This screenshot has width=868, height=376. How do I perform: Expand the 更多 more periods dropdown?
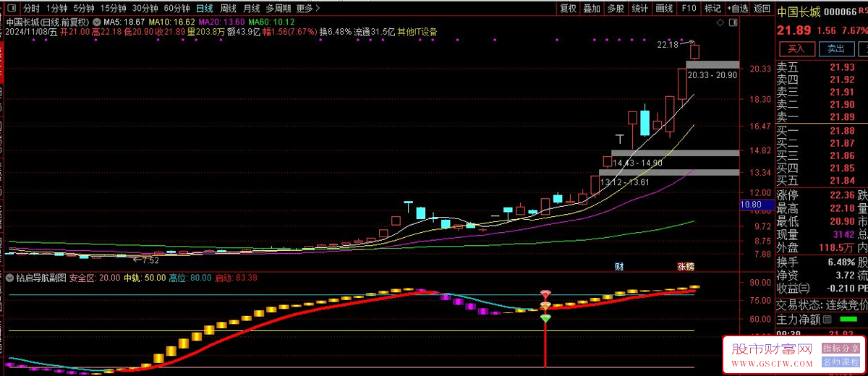tap(307, 9)
